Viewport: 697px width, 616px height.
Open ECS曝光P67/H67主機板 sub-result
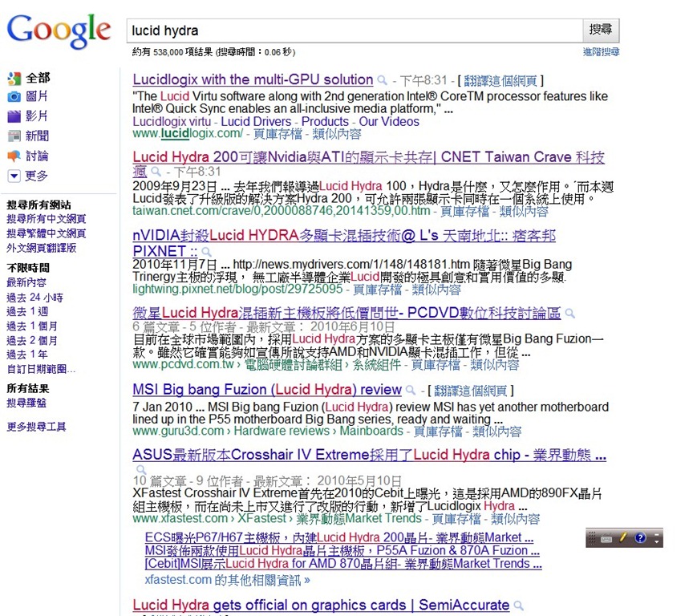(339, 537)
